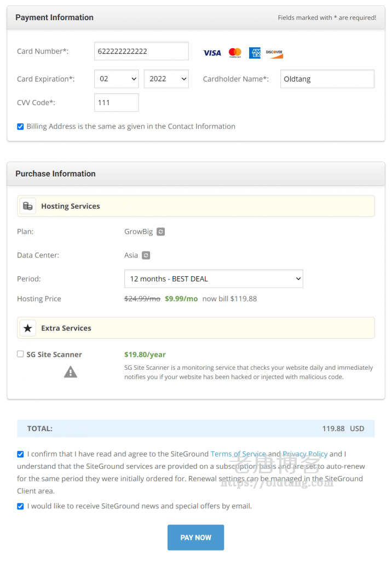
Task: Click the Hosting Services server icon
Action: (x=28, y=207)
